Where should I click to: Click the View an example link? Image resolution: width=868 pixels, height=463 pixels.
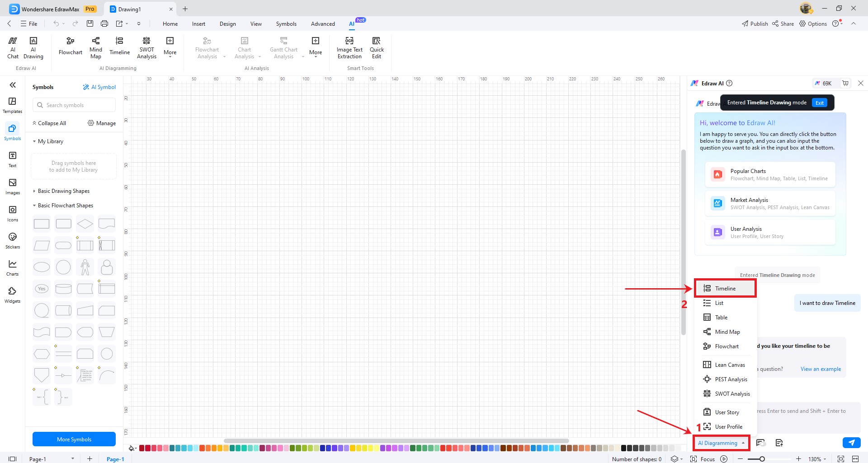click(821, 369)
